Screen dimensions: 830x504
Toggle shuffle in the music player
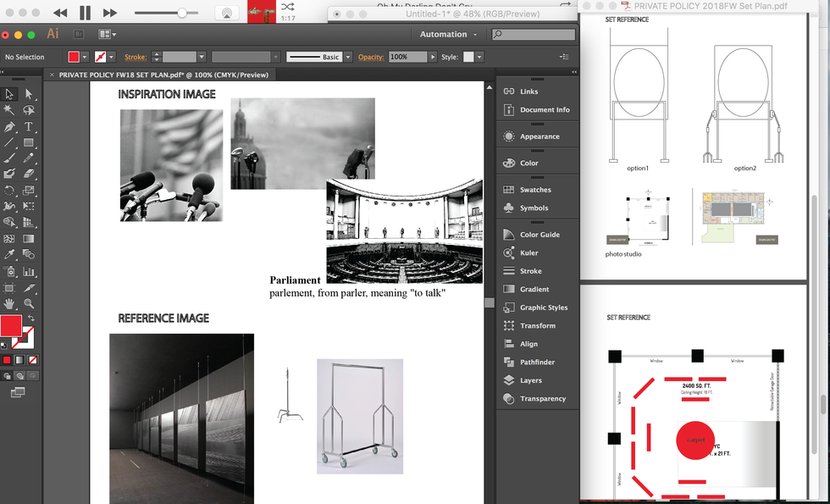pyautogui.click(x=288, y=8)
